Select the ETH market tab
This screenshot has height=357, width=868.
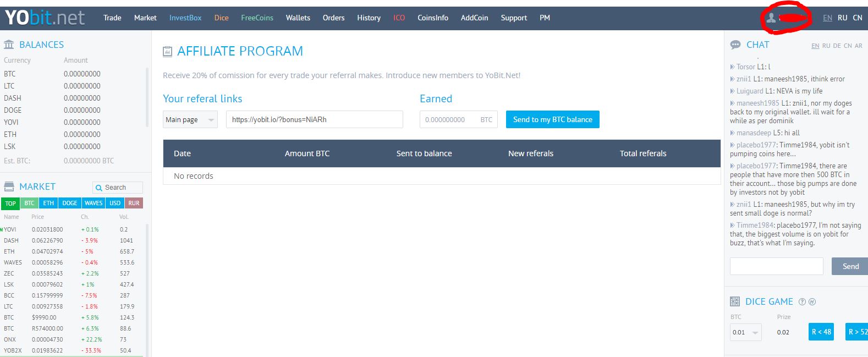point(48,203)
